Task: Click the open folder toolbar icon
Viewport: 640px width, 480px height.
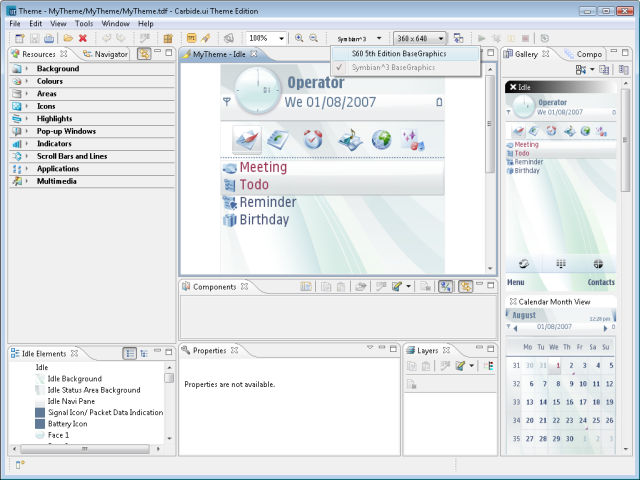Action: click(x=67, y=38)
